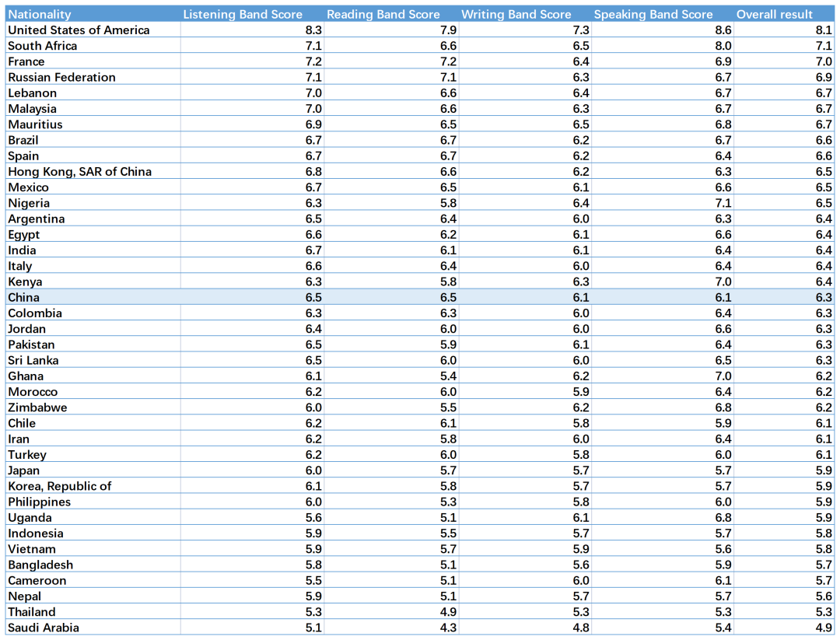Select Nigeria's speaking score 7.1

pyautogui.click(x=723, y=203)
